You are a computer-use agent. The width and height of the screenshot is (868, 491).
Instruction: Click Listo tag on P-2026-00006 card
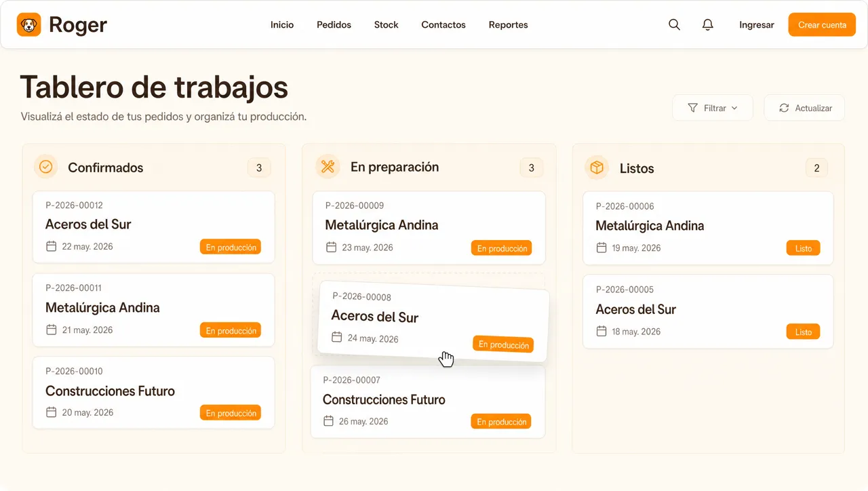[804, 248]
